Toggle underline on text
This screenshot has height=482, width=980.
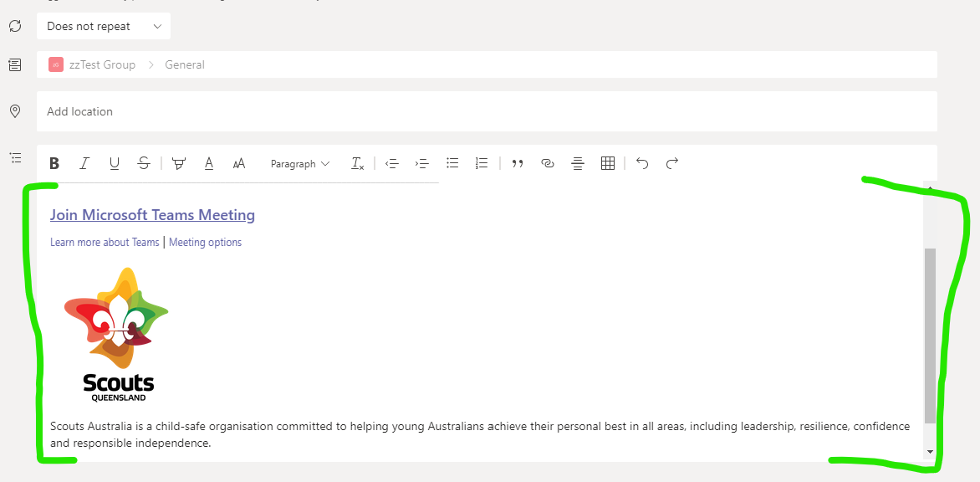click(115, 164)
